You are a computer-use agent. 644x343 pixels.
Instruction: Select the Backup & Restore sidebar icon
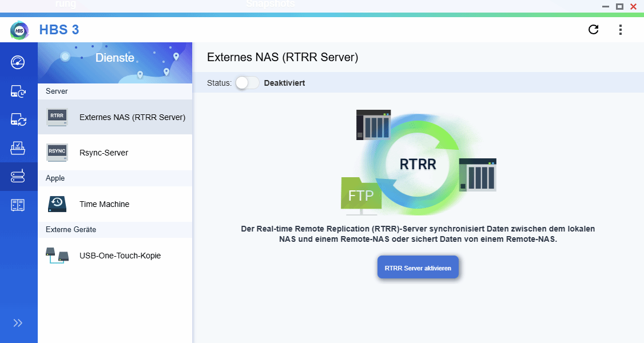(18, 91)
